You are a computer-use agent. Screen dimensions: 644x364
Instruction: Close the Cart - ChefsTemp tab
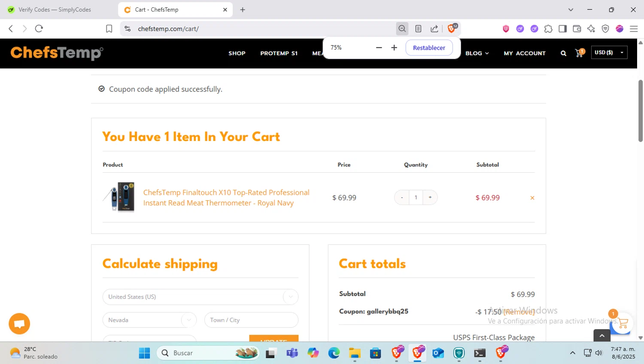point(225,9)
